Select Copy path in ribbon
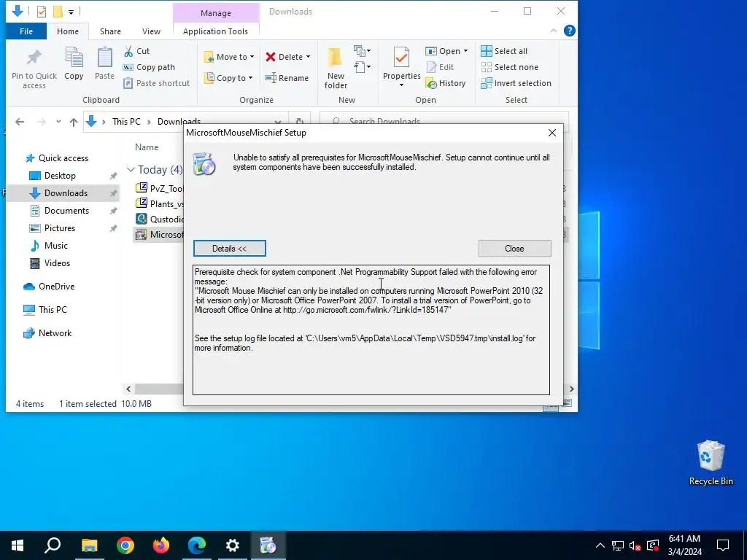Viewport: 747px width, 560px height. [x=149, y=67]
